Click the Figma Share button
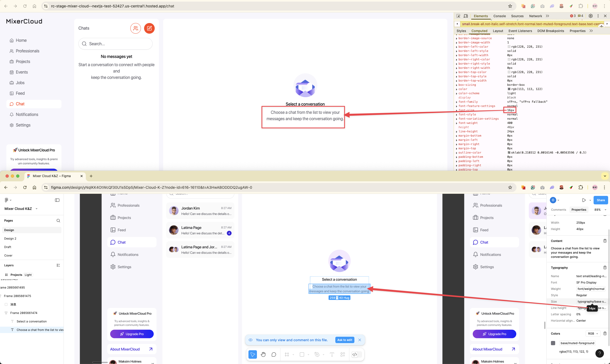This screenshot has width=610, height=364. [x=600, y=200]
